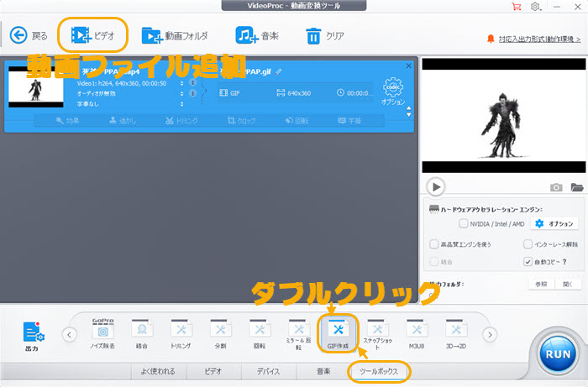This screenshot has height=387, width=588.
Task: Play the preview video
Action: click(435, 186)
